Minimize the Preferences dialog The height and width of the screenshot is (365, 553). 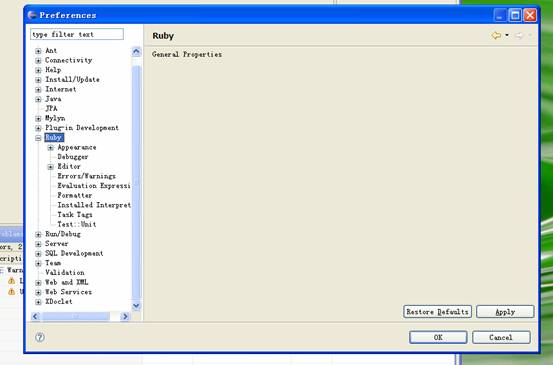(500, 15)
